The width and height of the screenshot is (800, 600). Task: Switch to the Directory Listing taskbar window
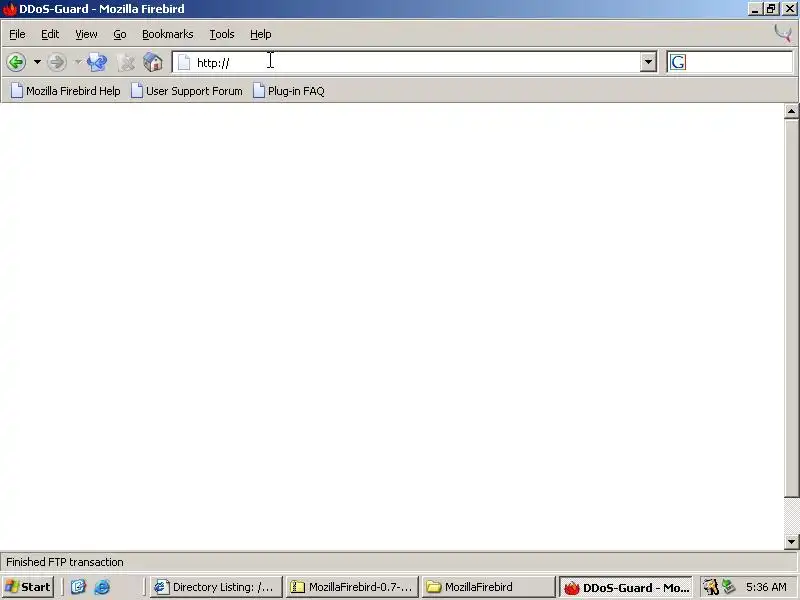click(215, 587)
